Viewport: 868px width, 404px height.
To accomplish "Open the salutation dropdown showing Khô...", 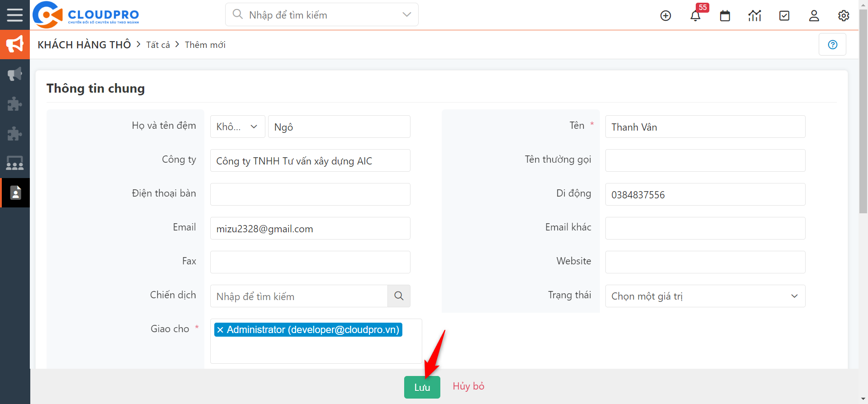I will coord(237,127).
